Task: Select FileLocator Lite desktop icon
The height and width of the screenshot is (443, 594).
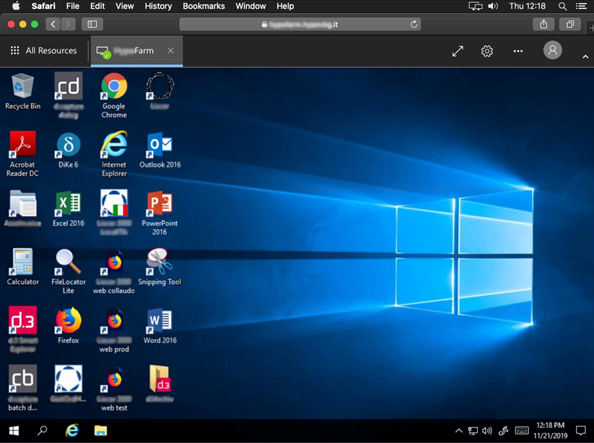Action: pyautogui.click(x=68, y=271)
